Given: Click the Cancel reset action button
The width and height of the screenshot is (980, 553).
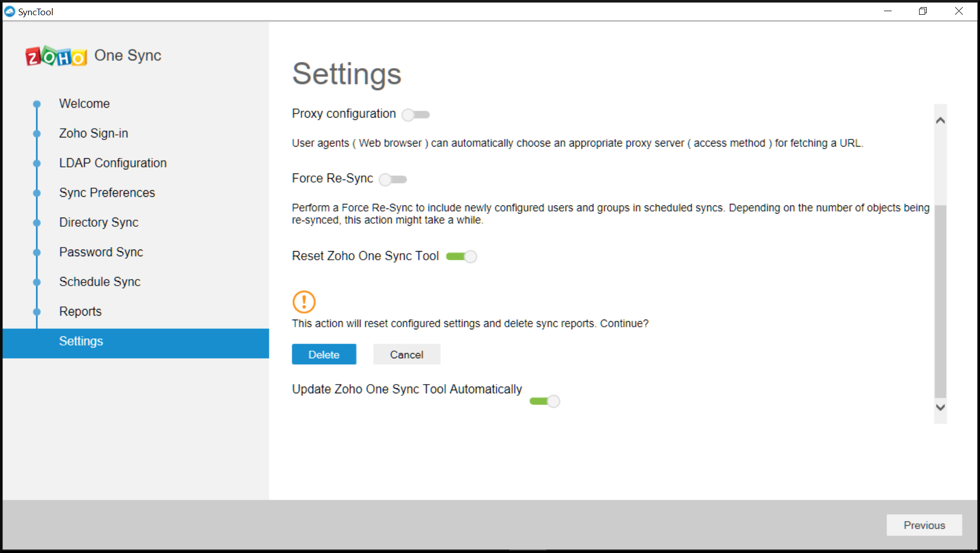Looking at the screenshot, I should [406, 355].
